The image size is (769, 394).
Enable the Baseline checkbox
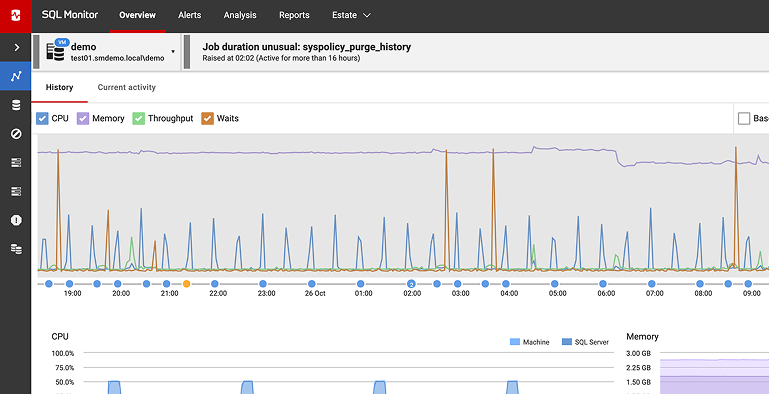[x=744, y=118]
